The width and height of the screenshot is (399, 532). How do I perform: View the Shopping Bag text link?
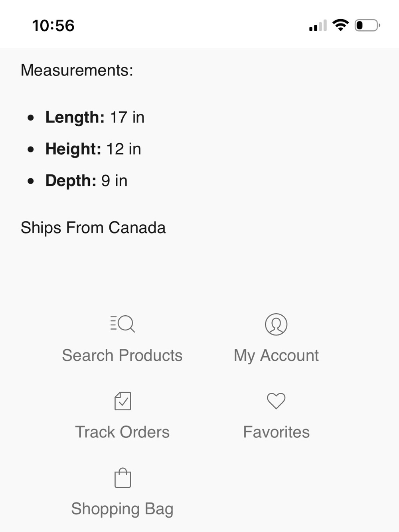(x=122, y=509)
